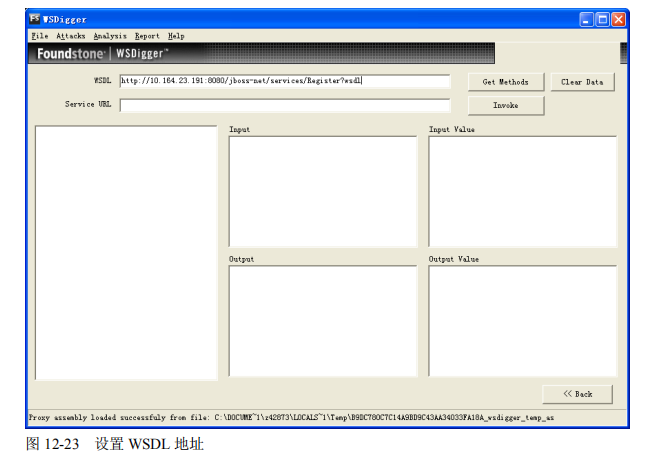Focus the Service URL field
The width and height of the screenshot is (654, 464).
coord(285,105)
